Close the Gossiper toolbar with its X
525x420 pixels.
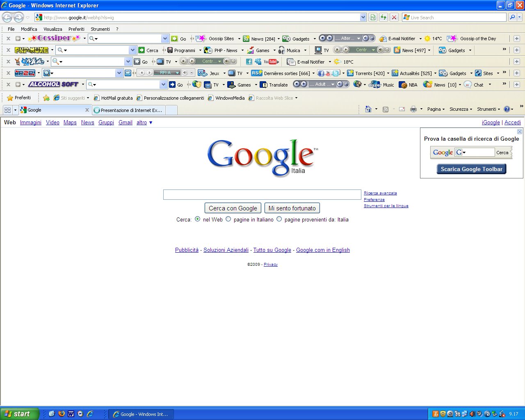click(x=8, y=39)
